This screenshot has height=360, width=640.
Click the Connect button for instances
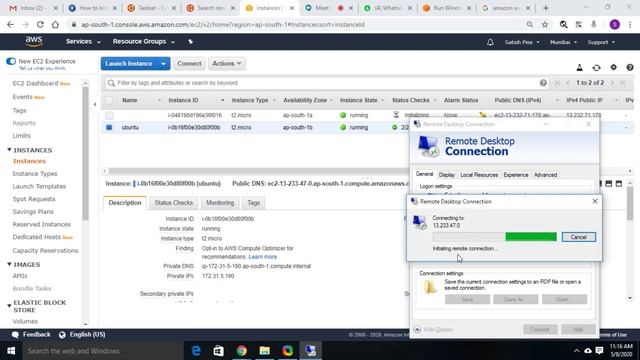(189, 64)
